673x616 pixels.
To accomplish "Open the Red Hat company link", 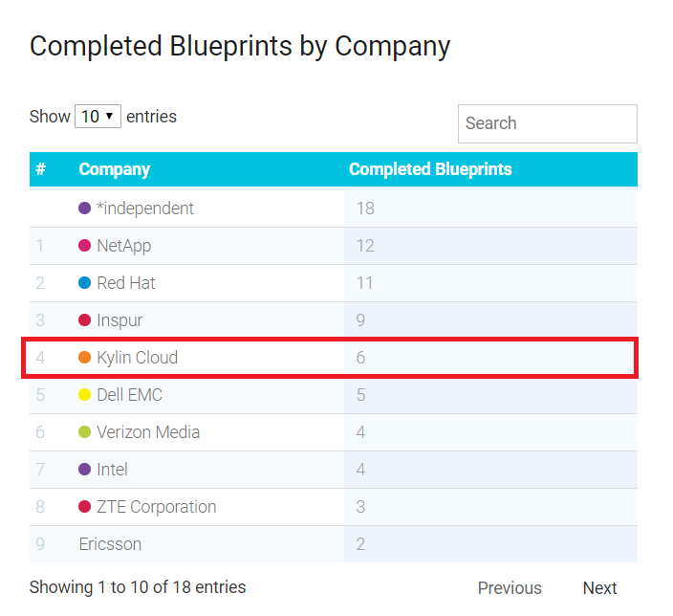I will click(x=126, y=283).
